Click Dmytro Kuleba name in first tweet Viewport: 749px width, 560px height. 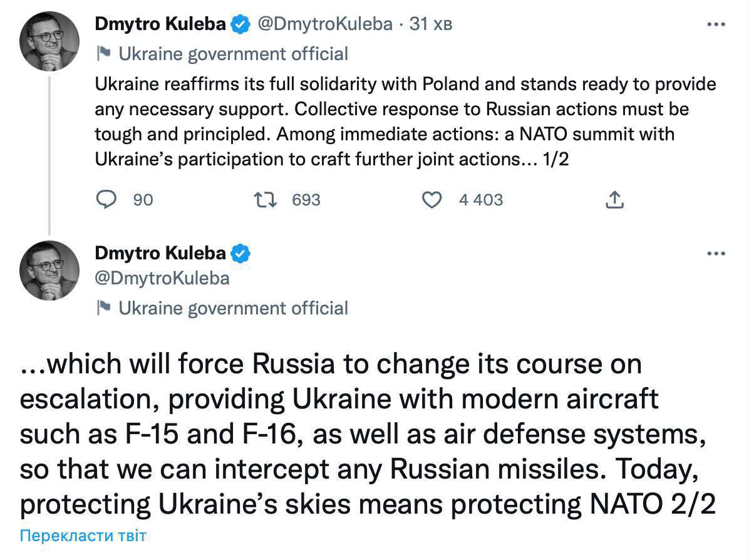point(160,24)
